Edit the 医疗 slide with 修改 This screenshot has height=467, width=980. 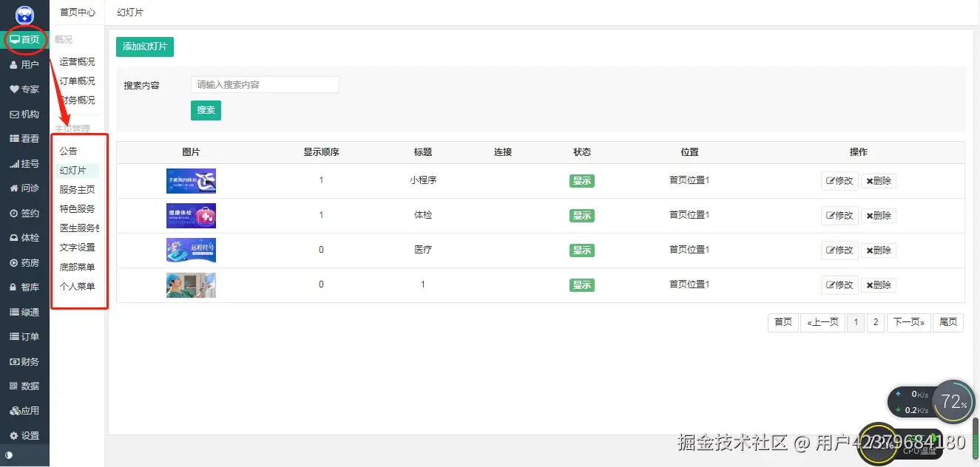839,250
